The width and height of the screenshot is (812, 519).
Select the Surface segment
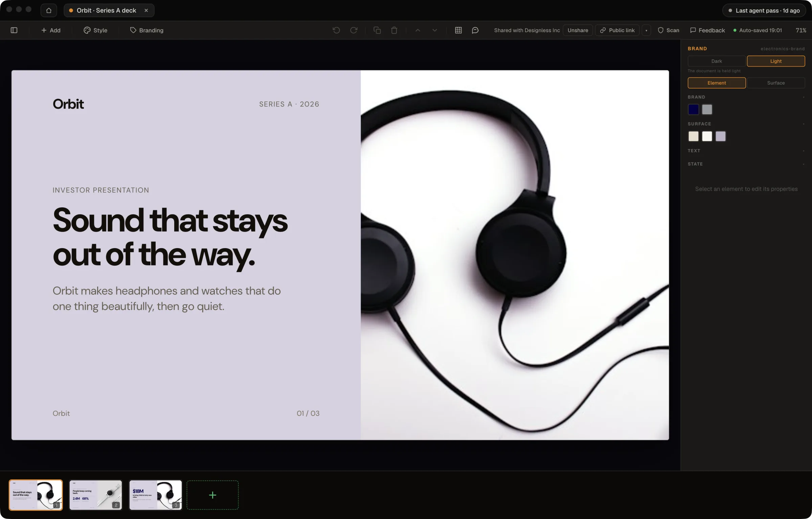point(776,83)
